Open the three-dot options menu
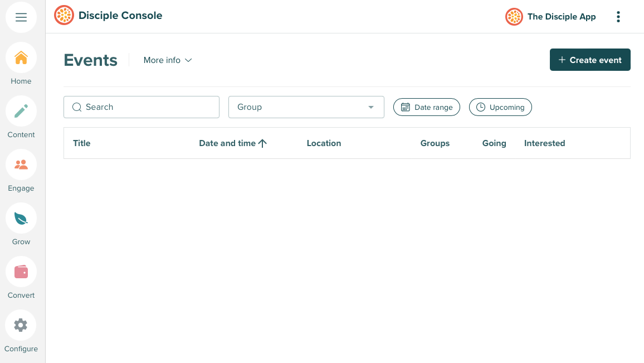Screen dimensions: 644x363 tap(618, 17)
